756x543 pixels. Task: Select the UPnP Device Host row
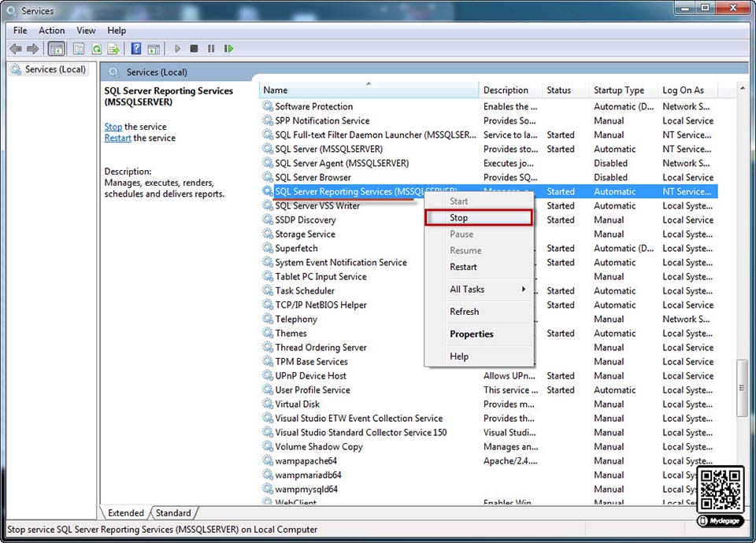click(488, 375)
